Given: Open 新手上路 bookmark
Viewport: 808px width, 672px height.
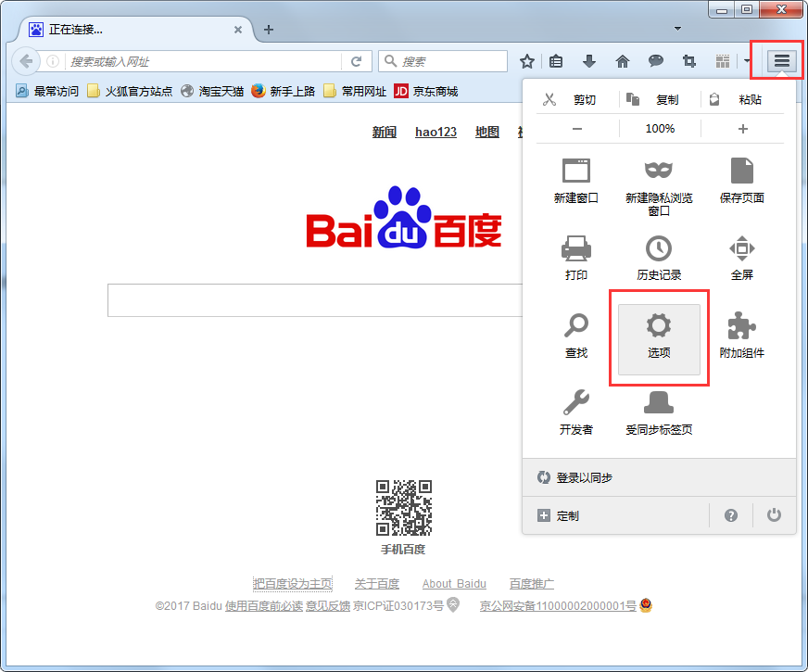Looking at the screenshot, I should (x=284, y=91).
